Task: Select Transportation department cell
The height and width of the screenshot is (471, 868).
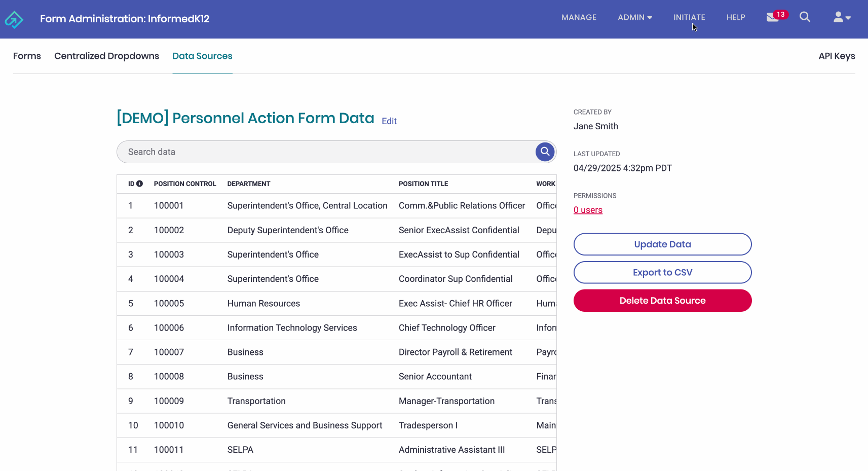Action: click(256, 401)
